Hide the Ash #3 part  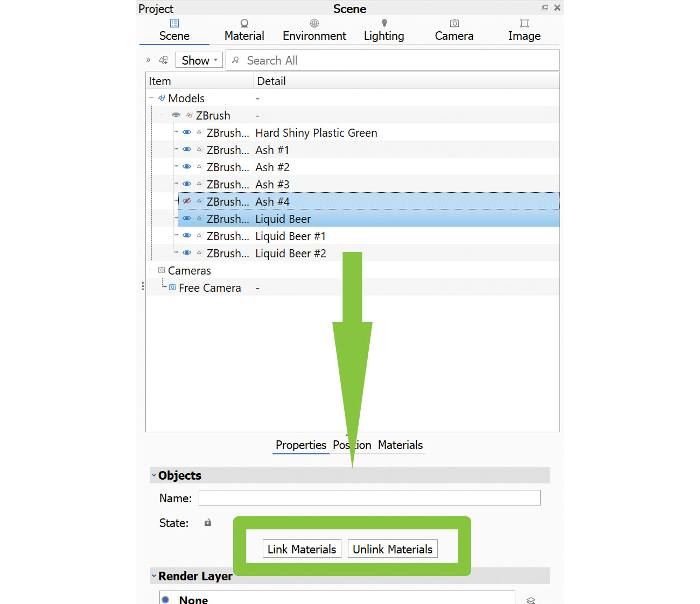[187, 184]
